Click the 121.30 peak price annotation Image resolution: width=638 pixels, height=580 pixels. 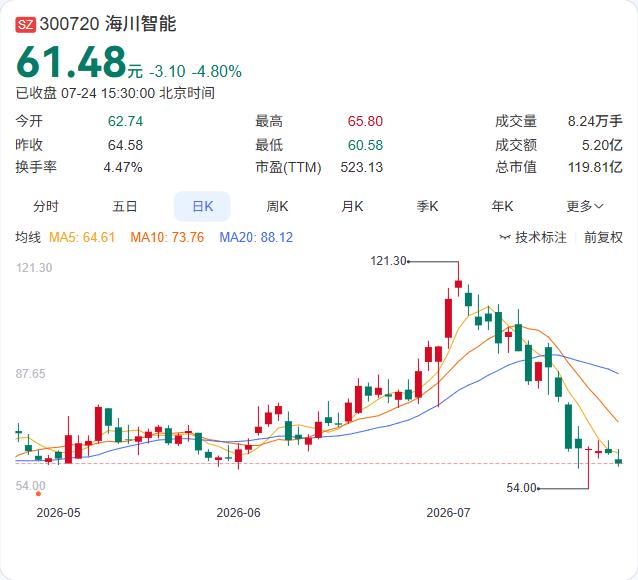point(388,261)
